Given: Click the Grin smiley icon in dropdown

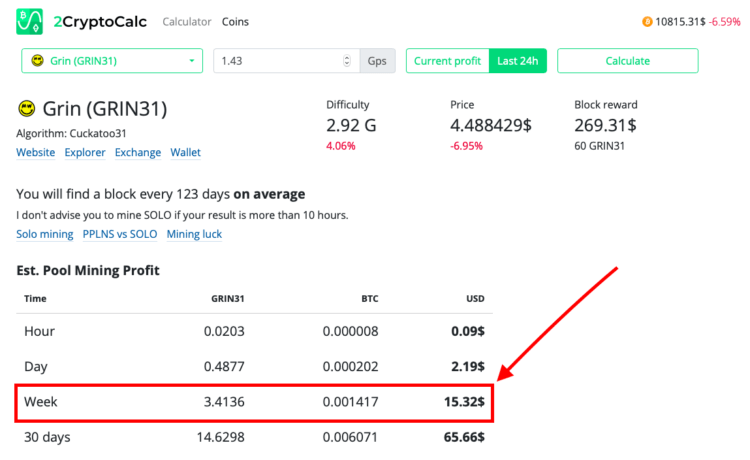Looking at the screenshot, I should [x=37, y=61].
